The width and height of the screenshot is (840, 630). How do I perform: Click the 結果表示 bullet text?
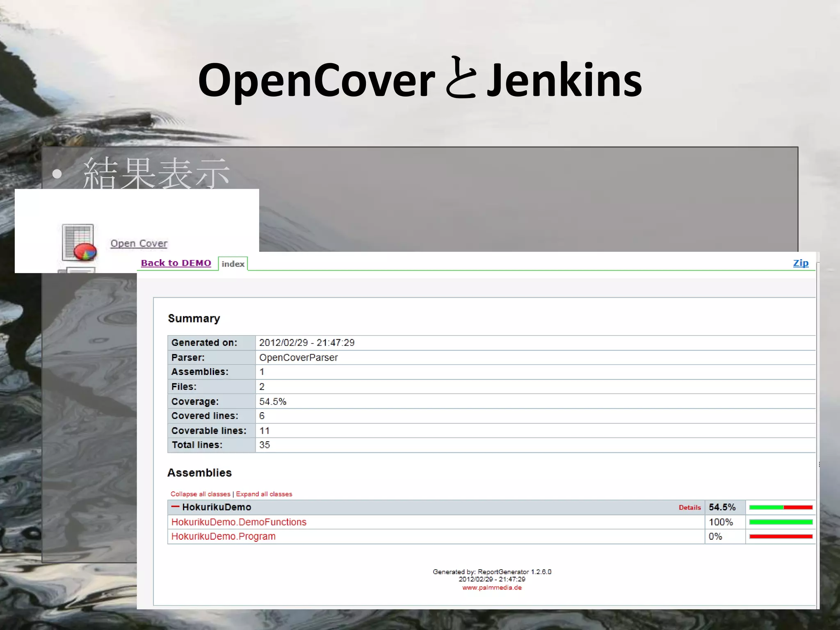(x=156, y=173)
